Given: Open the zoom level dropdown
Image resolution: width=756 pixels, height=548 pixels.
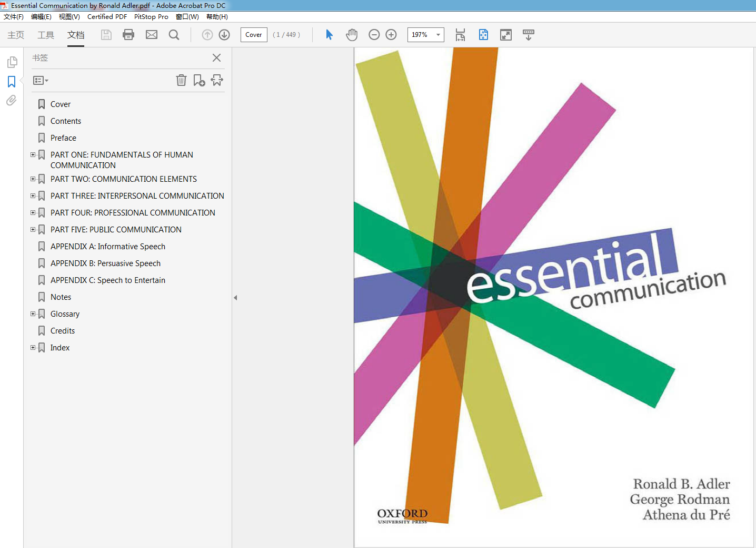Looking at the screenshot, I should click(x=438, y=35).
